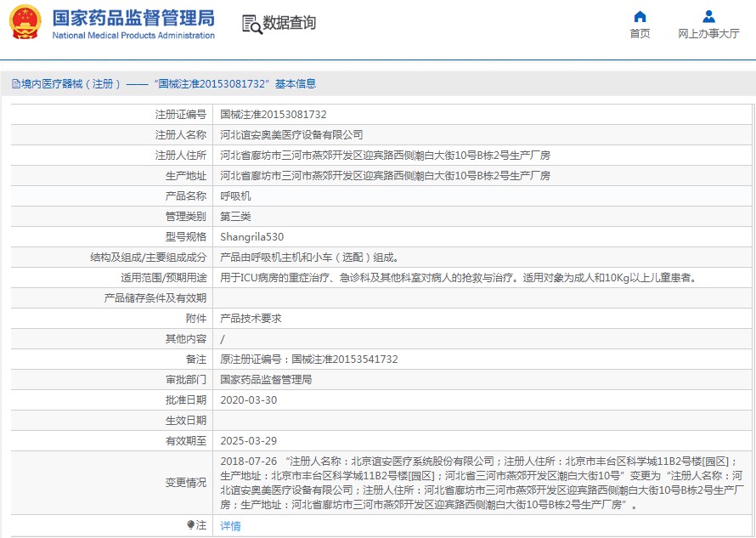Click the 有效期至 row label
756x538 pixels.
coord(186,441)
